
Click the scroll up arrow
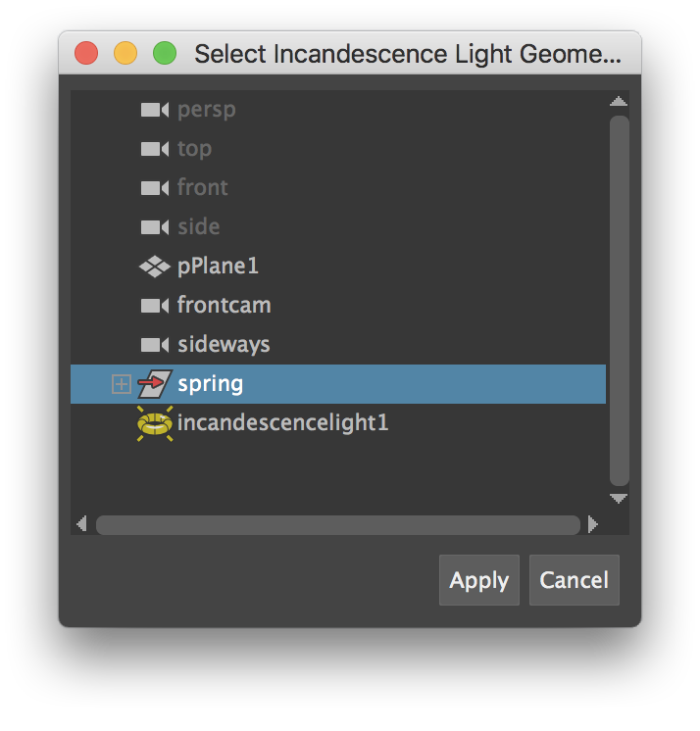(618, 101)
